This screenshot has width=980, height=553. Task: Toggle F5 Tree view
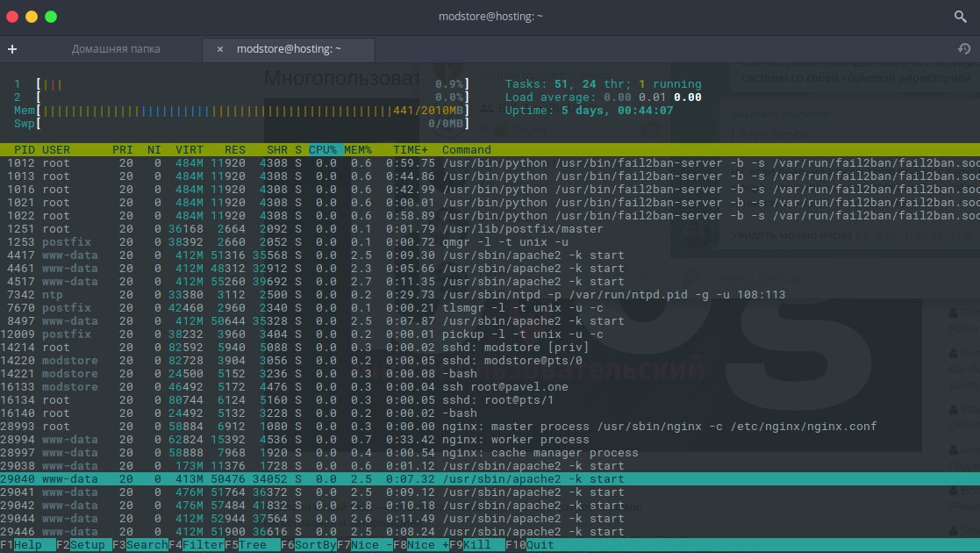(x=253, y=545)
